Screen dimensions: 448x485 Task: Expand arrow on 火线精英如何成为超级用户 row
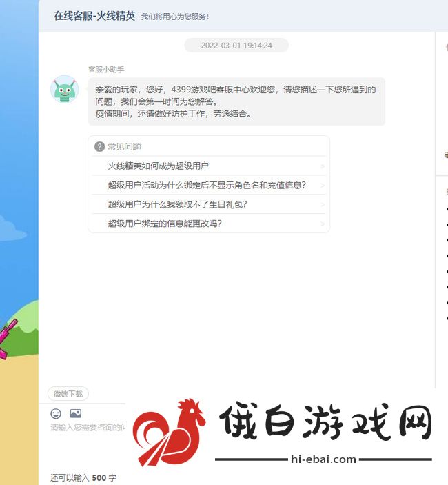323,166
